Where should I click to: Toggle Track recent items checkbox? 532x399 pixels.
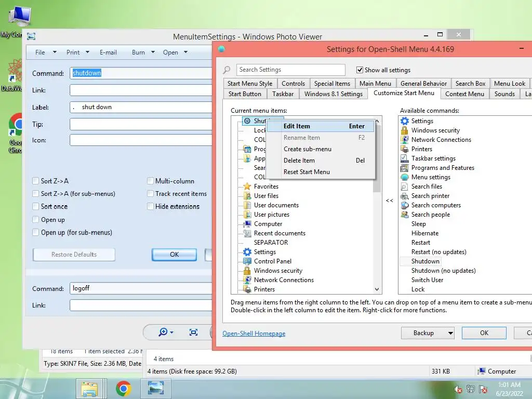coord(150,193)
